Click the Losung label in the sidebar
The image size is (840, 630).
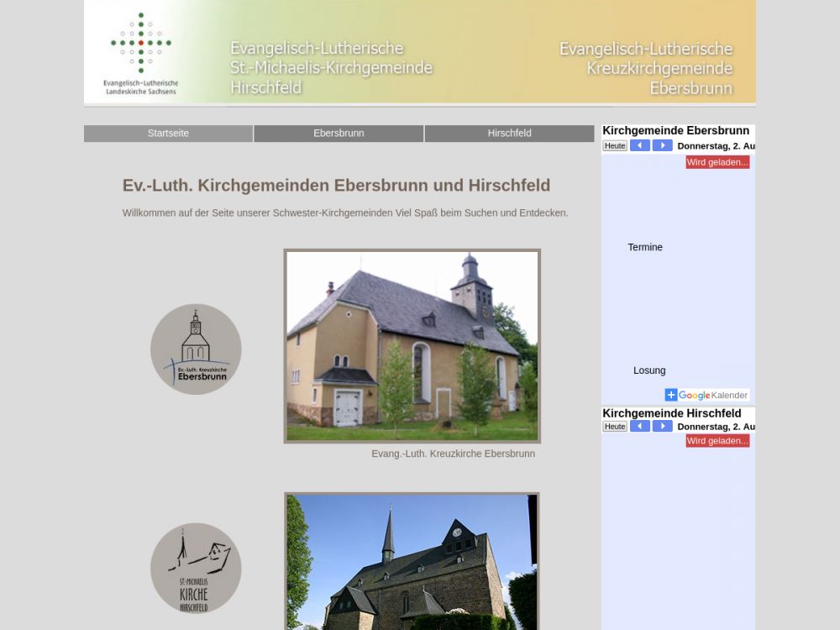coord(649,370)
